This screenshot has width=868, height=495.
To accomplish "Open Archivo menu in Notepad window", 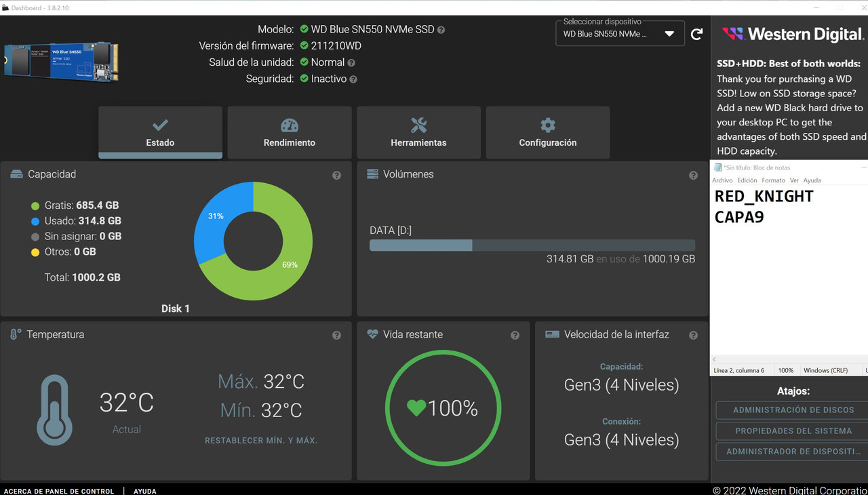I will pyautogui.click(x=722, y=180).
